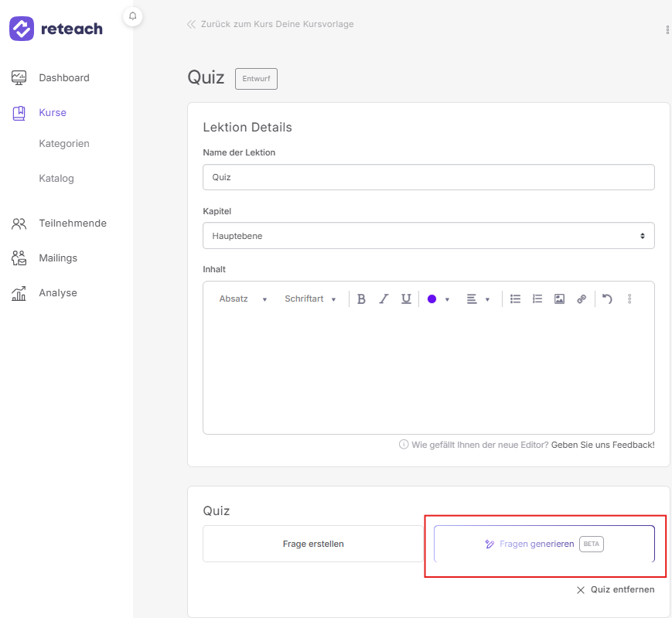Toggle underline formatting in editor
The height and width of the screenshot is (618, 672).
(x=406, y=299)
